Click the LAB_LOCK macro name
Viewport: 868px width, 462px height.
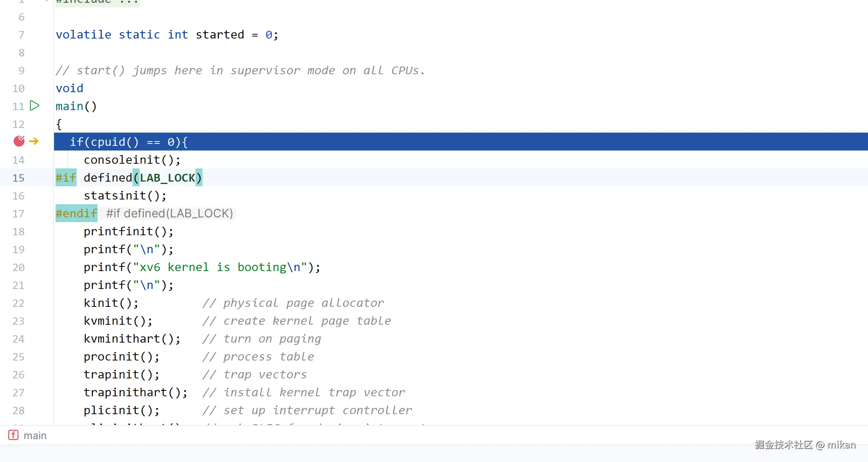167,178
